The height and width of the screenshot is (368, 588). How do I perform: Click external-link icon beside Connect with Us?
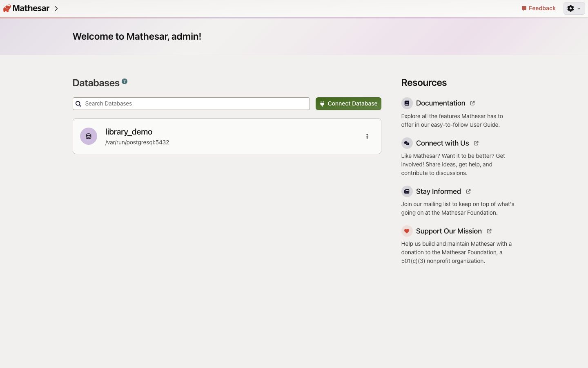point(476,143)
